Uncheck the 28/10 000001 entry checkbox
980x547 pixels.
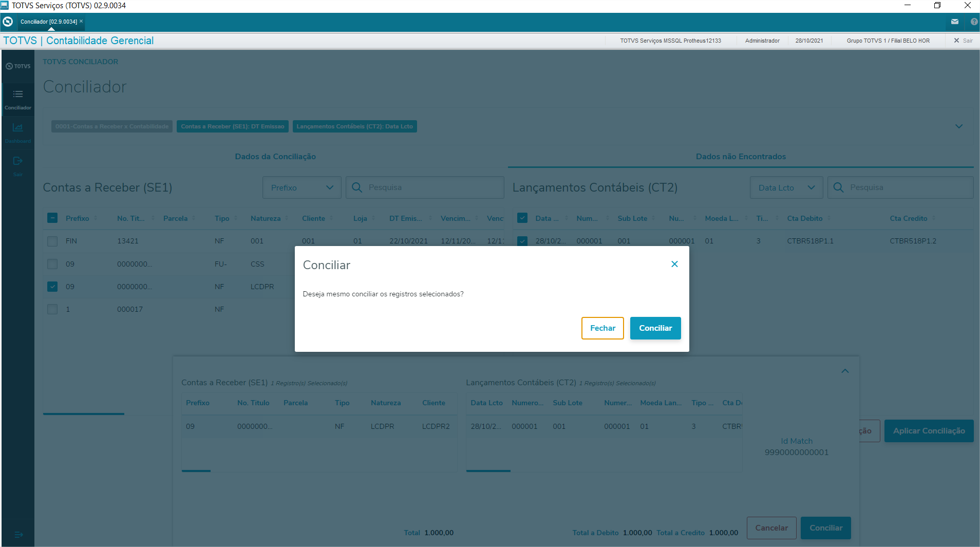pyautogui.click(x=522, y=241)
